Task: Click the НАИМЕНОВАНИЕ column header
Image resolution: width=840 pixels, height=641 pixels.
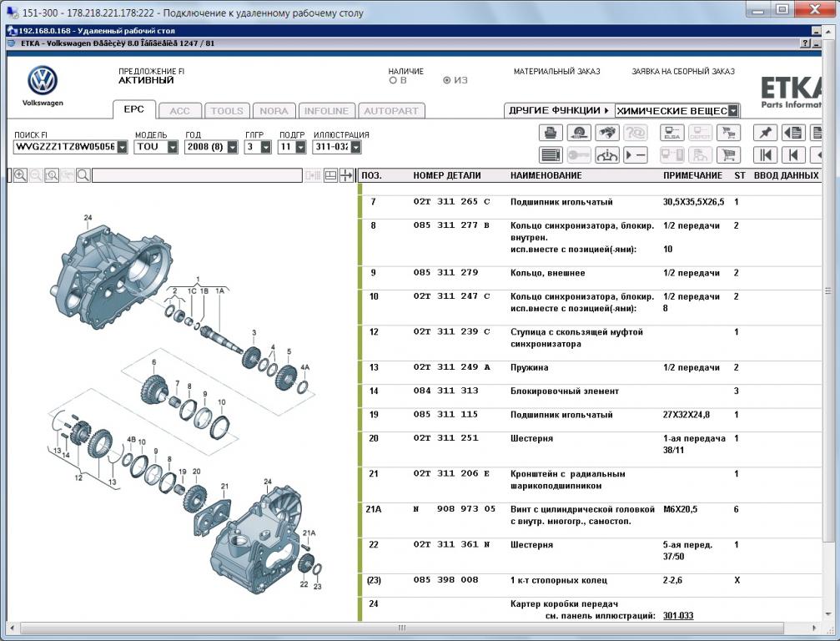Action: (x=546, y=175)
